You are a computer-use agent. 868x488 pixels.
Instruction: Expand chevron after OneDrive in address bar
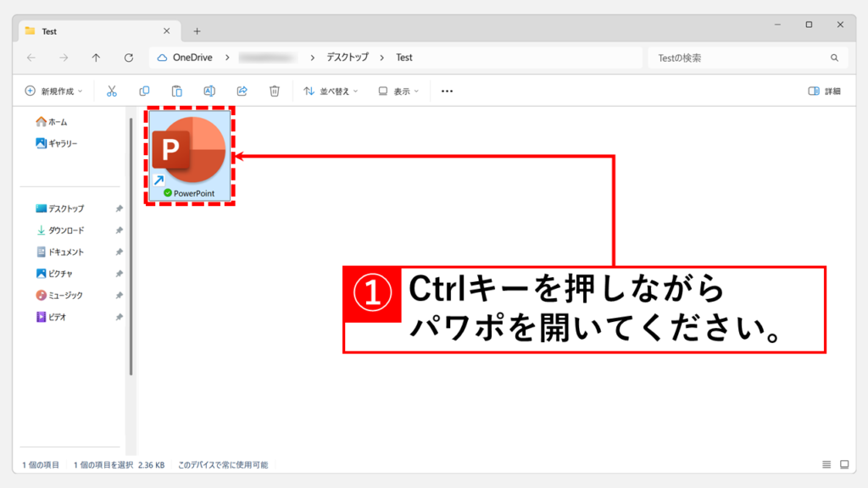(x=227, y=58)
